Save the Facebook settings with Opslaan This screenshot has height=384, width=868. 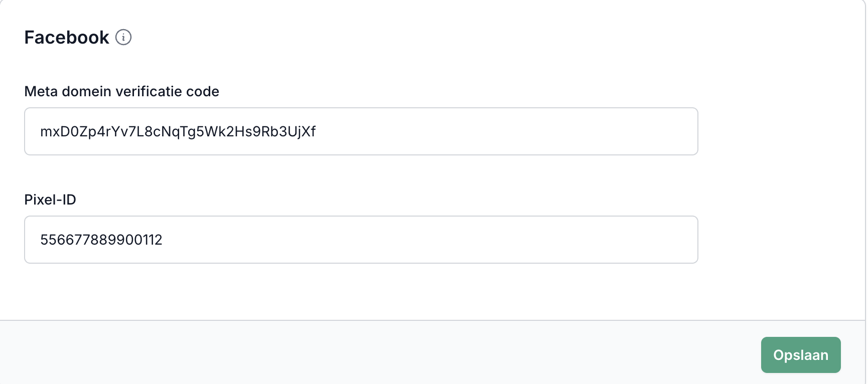(x=800, y=355)
